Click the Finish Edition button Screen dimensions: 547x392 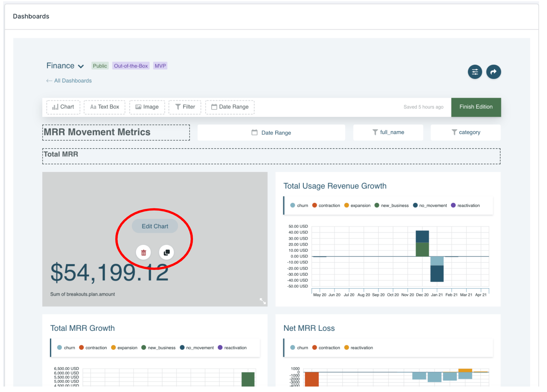(x=476, y=107)
